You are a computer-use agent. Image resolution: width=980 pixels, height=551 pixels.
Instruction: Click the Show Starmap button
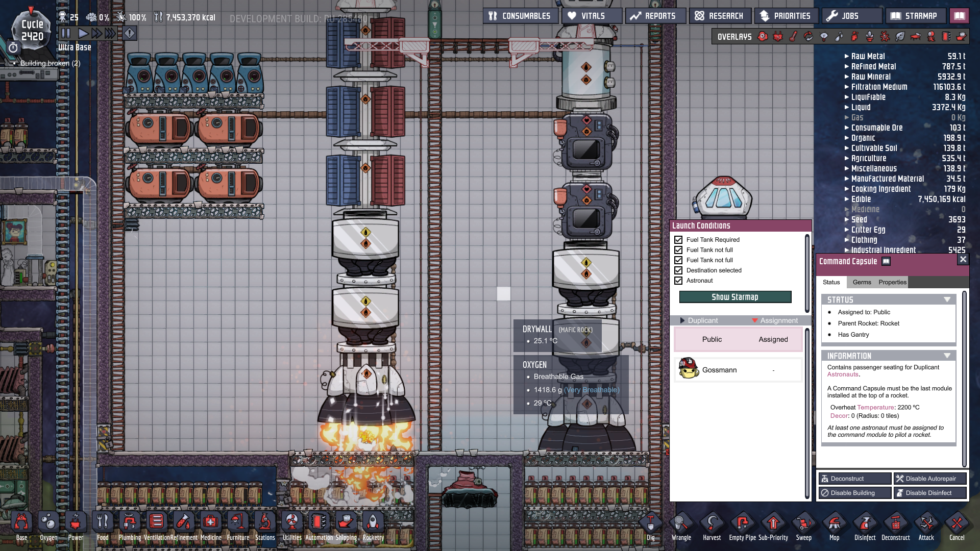click(735, 297)
